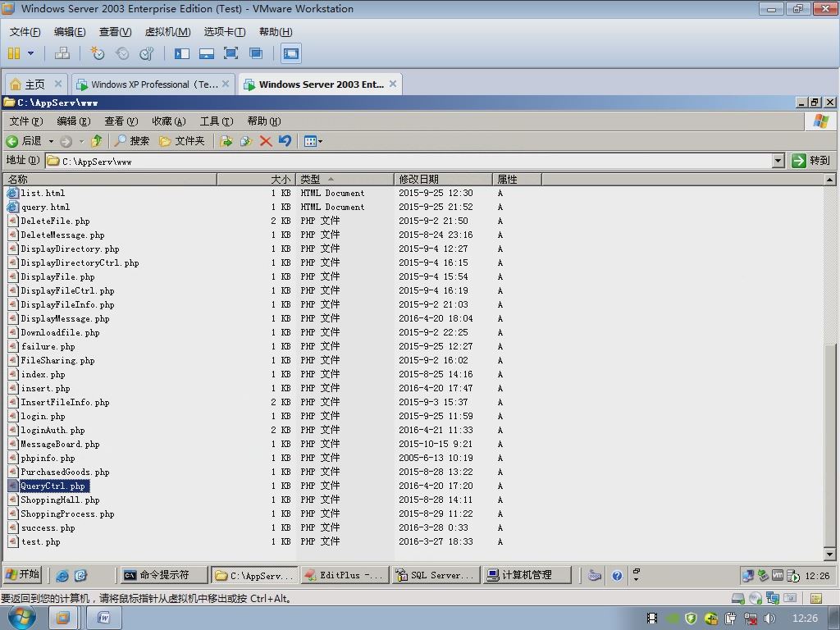This screenshot has width=840, height=630.
Task: Expand the address bar dropdown arrow
Action: pyautogui.click(x=779, y=161)
